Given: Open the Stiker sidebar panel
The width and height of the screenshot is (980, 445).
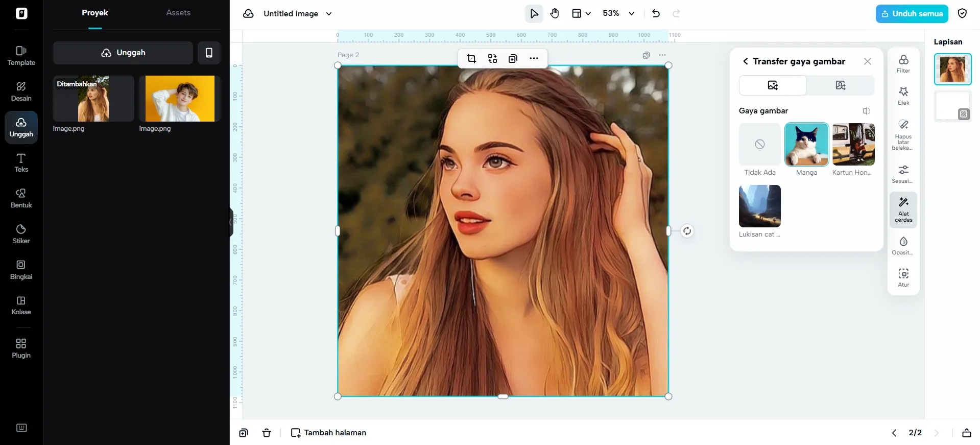Looking at the screenshot, I should [x=21, y=233].
